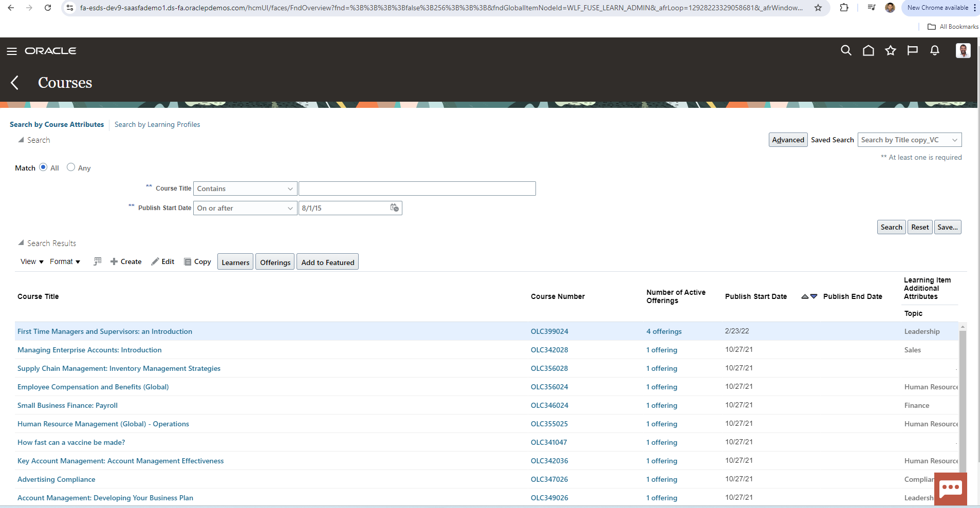This screenshot has height=508, width=980.
Task: Select Search by Course Attributes tab
Action: click(57, 124)
